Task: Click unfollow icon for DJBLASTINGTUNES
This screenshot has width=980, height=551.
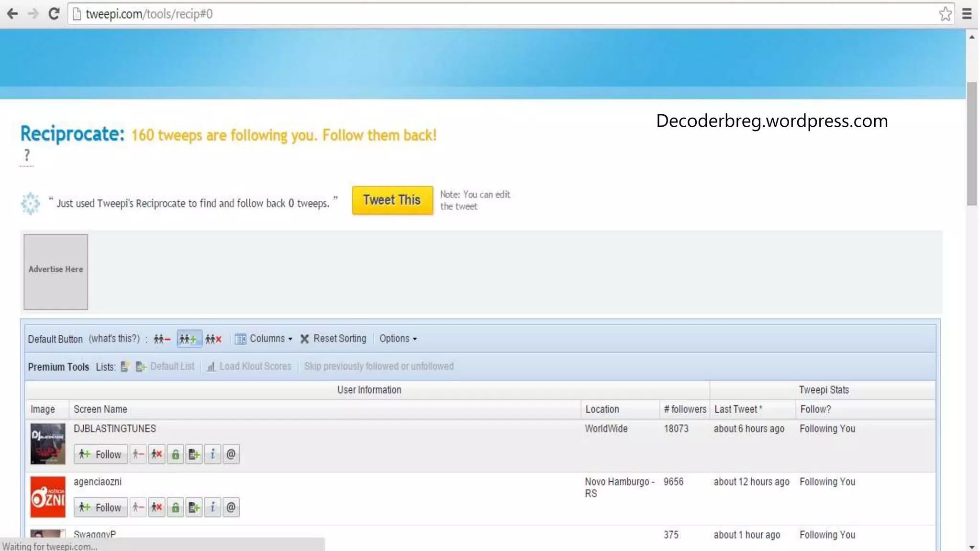Action: click(138, 454)
